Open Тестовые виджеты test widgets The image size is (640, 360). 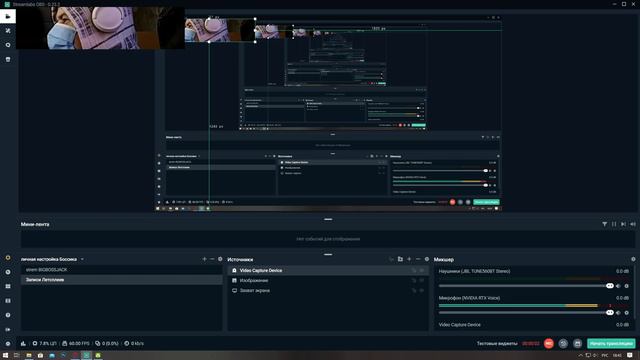pos(497,343)
